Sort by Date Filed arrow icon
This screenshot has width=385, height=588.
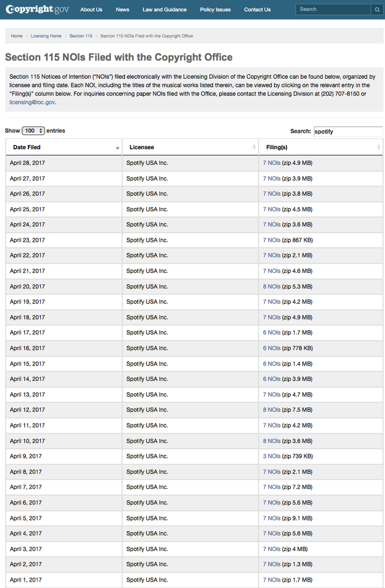click(117, 148)
